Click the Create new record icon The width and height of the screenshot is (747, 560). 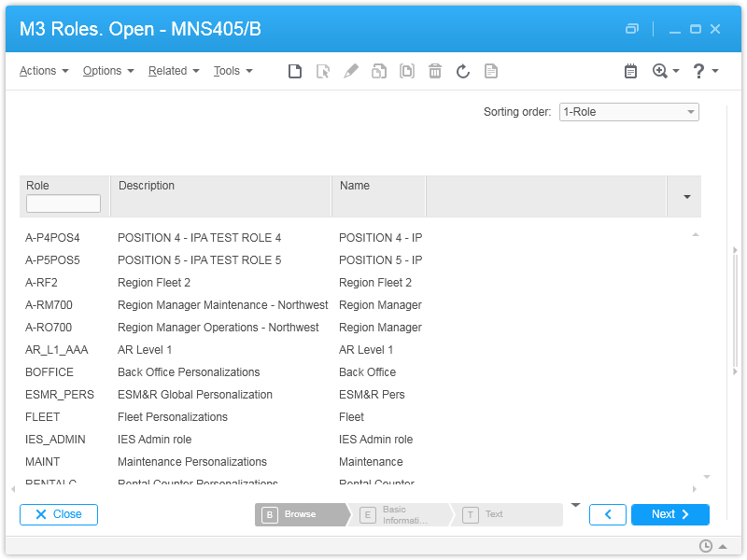295,71
